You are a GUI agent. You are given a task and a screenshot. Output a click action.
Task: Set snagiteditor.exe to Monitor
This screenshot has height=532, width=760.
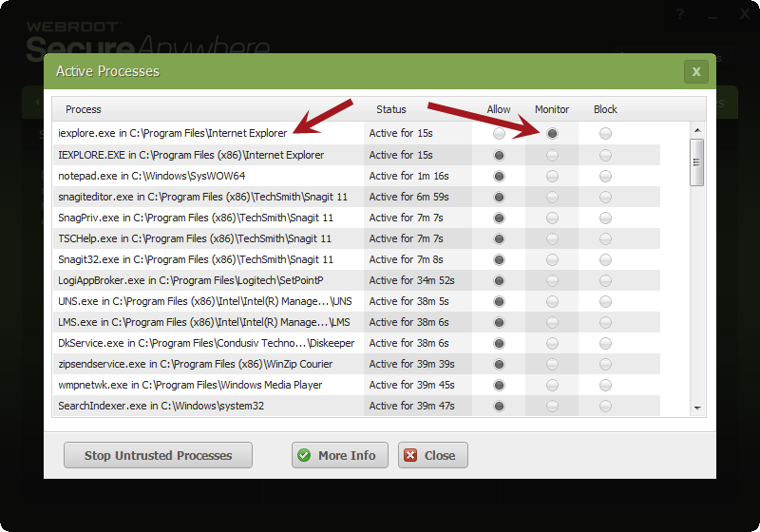tap(552, 197)
